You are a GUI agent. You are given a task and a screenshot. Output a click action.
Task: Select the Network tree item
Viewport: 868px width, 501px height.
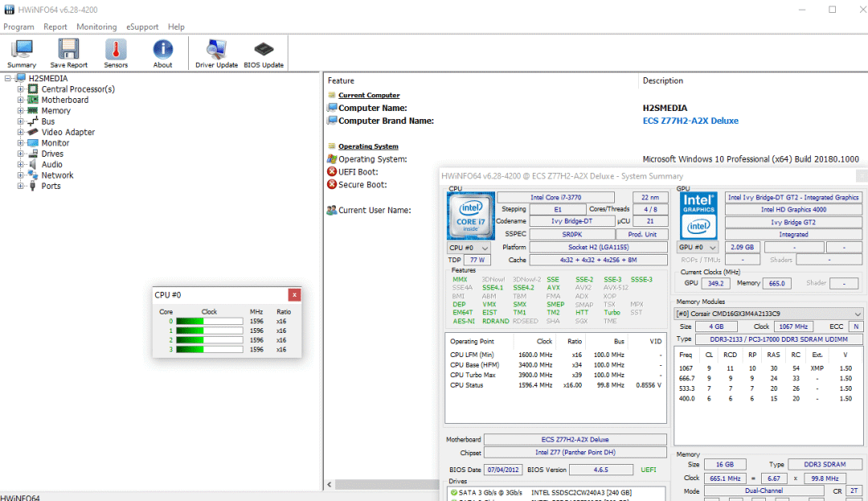click(57, 175)
